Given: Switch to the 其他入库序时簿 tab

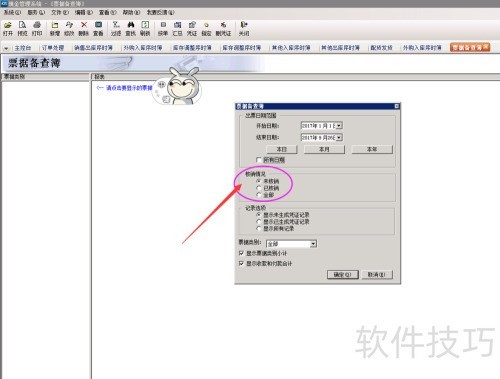Looking at the screenshot, I should click(x=291, y=48).
